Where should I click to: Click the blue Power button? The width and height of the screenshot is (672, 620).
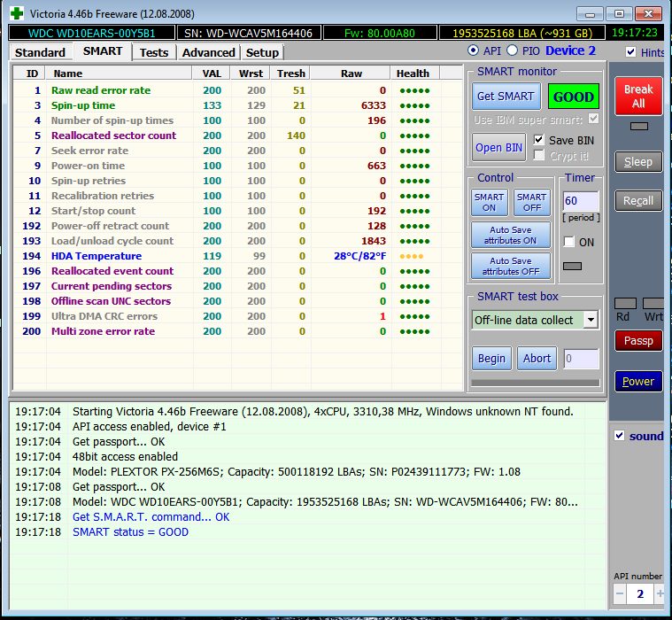point(638,381)
